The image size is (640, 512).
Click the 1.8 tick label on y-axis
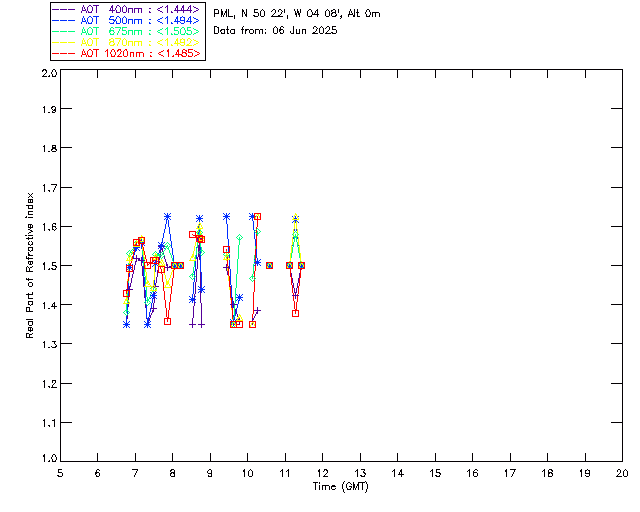pyautogui.click(x=48, y=149)
